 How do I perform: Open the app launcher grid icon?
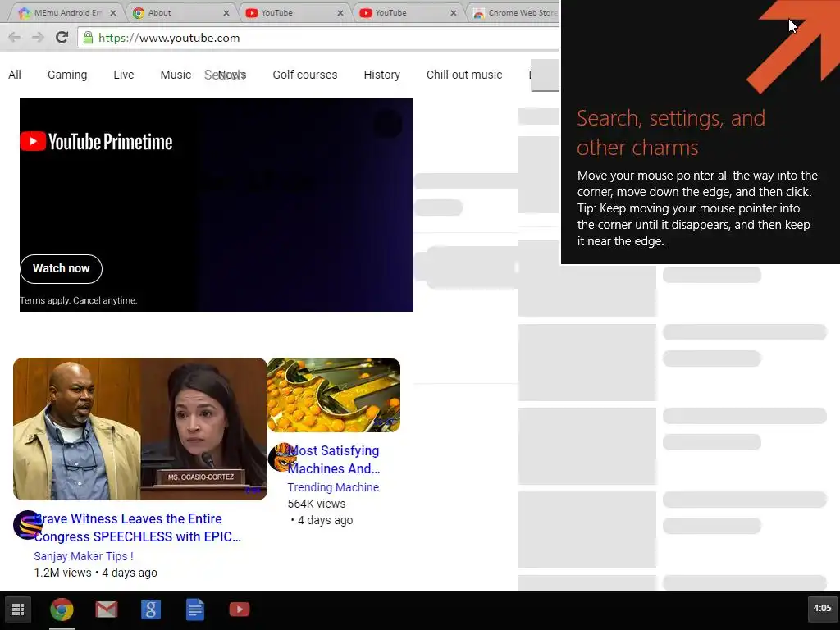[18, 609]
